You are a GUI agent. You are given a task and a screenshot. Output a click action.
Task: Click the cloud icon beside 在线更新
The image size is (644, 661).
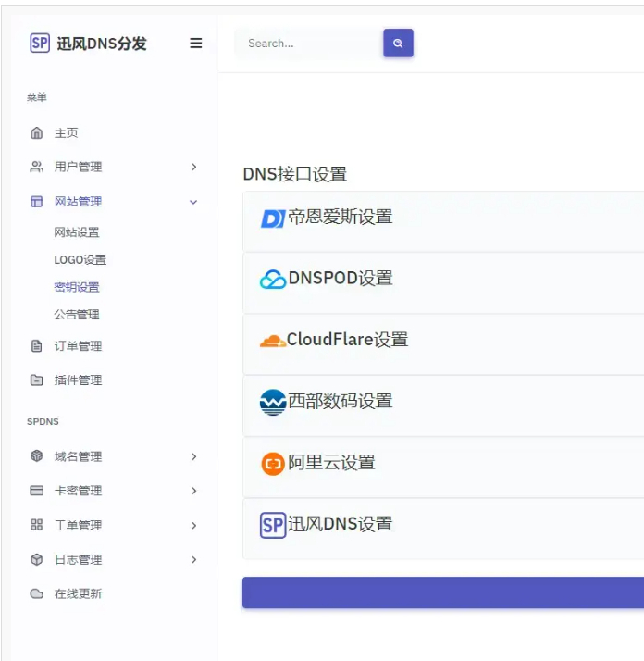coord(37,594)
